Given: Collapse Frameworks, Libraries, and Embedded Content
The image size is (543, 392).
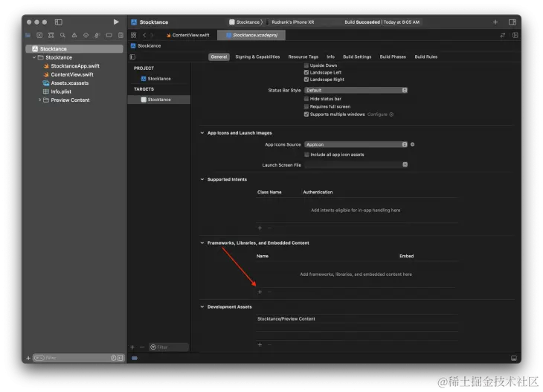Looking at the screenshot, I should click(202, 242).
